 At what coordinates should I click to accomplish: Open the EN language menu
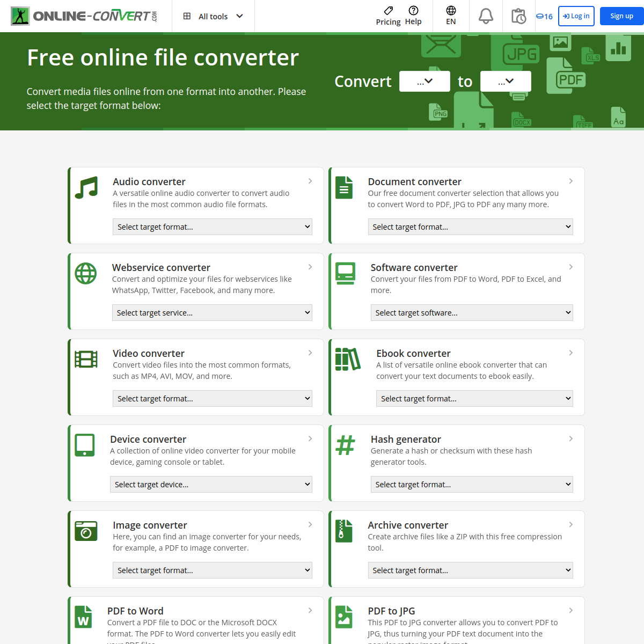(450, 16)
